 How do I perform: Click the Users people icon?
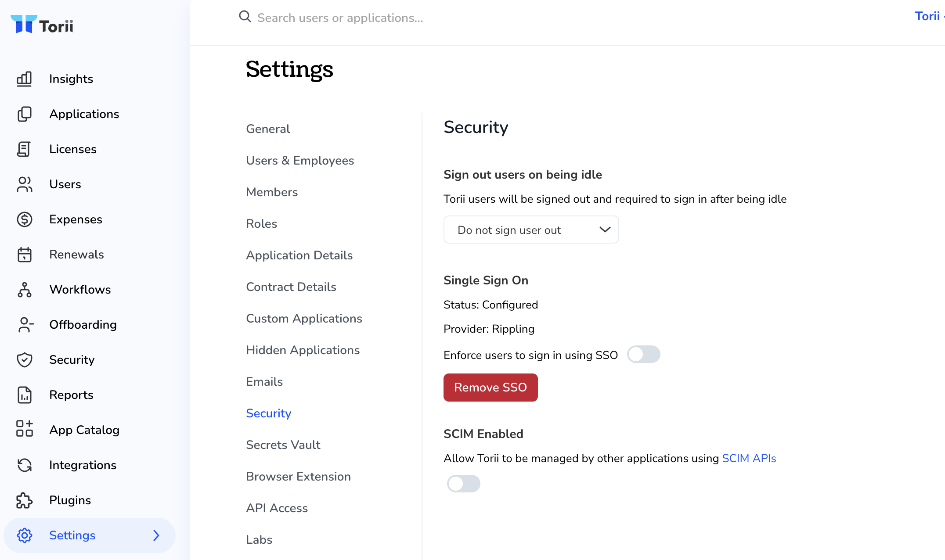point(25,184)
